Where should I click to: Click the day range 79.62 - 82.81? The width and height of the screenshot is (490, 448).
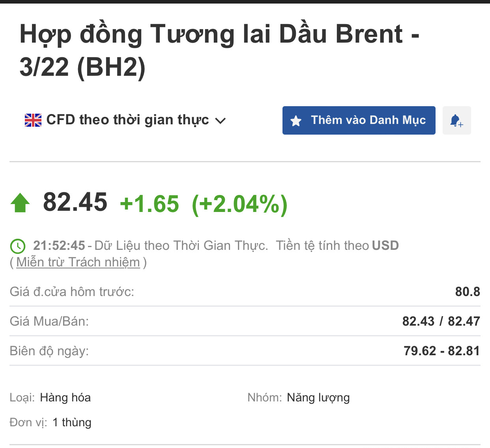pyautogui.click(x=441, y=351)
